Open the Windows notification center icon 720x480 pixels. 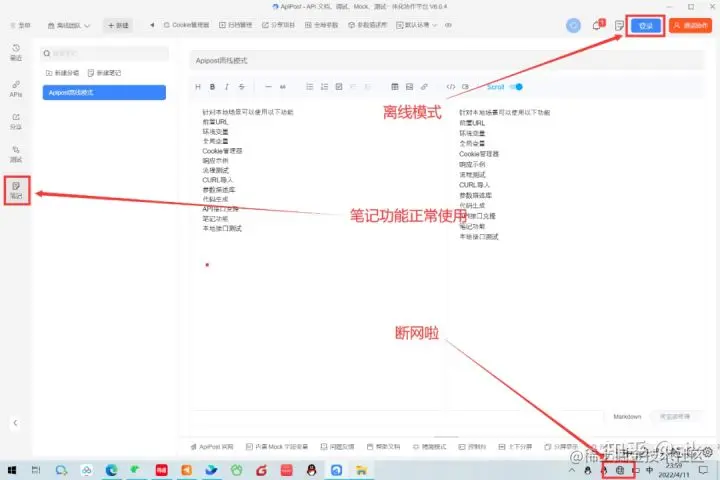point(703,470)
